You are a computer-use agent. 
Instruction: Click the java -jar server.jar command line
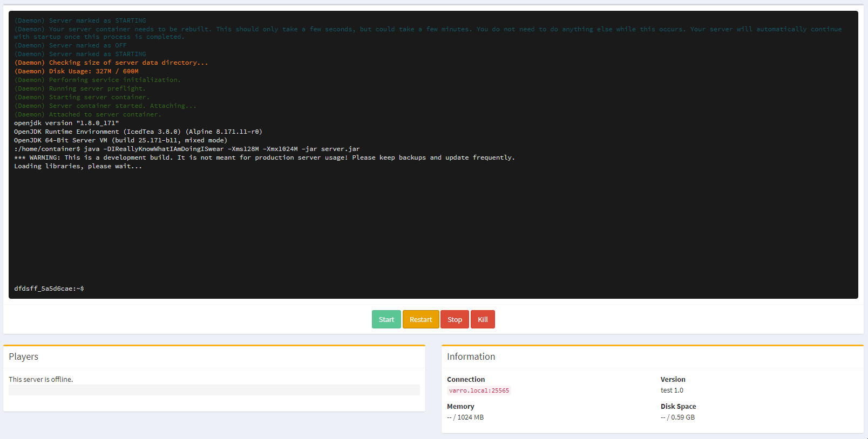[187, 149]
